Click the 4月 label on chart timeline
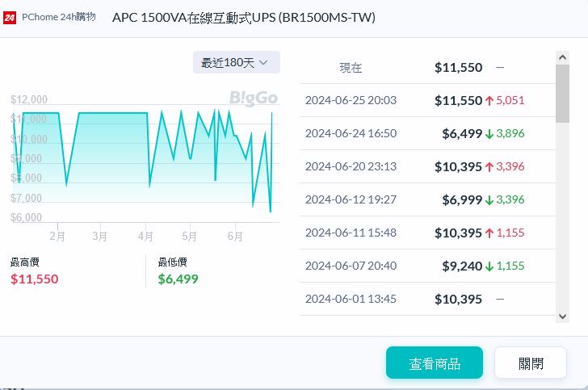Viewport: 588px width, 390px height. tap(145, 237)
